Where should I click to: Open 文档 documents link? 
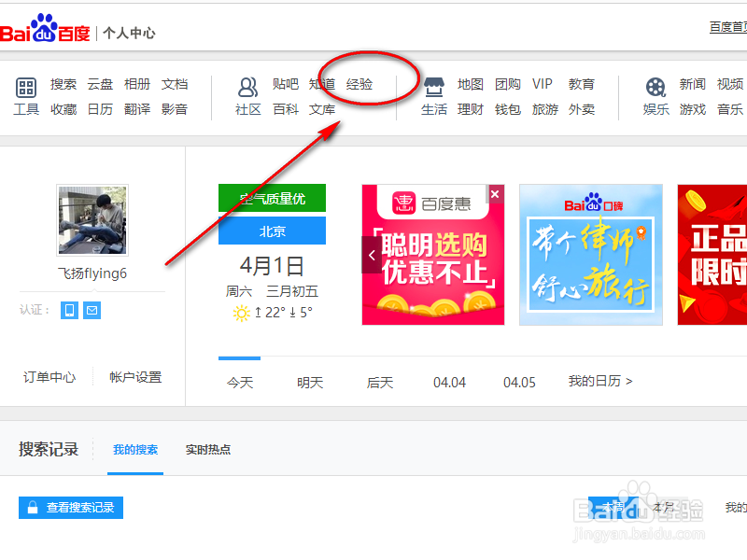pos(175,84)
